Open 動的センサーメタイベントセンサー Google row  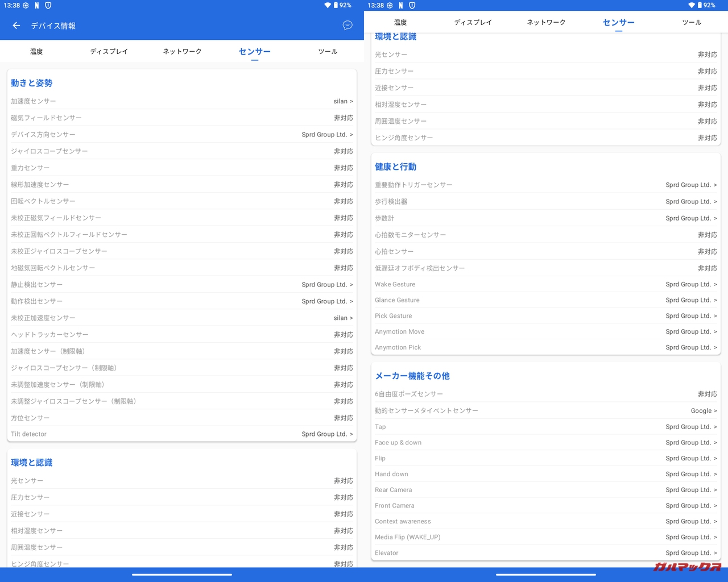coord(546,410)
